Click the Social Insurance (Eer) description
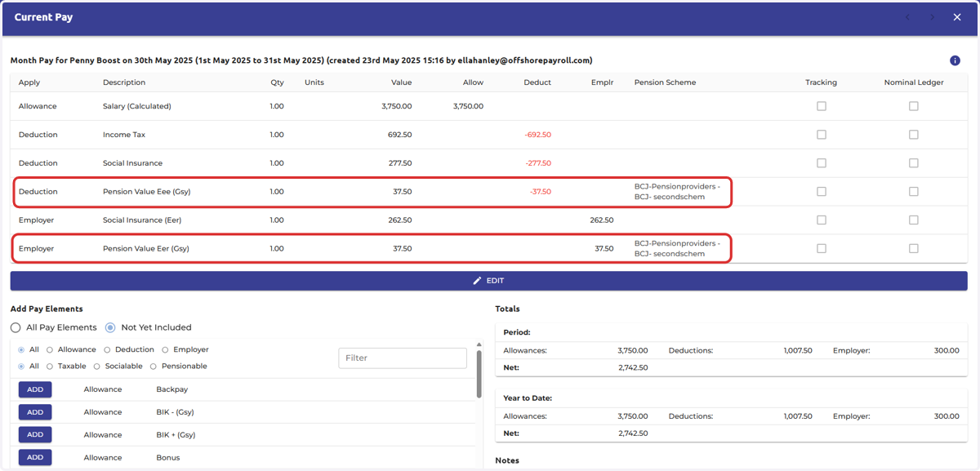 coord(142,220)
